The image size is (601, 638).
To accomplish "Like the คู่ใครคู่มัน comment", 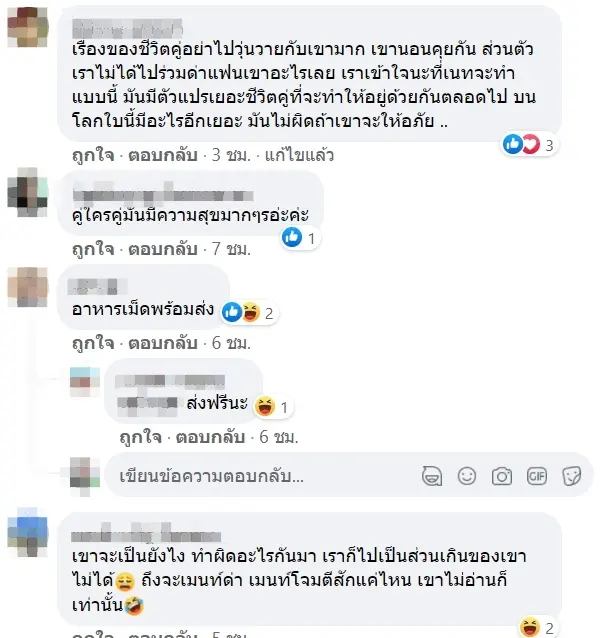I will pyautogui.click(x=93, y=249).
